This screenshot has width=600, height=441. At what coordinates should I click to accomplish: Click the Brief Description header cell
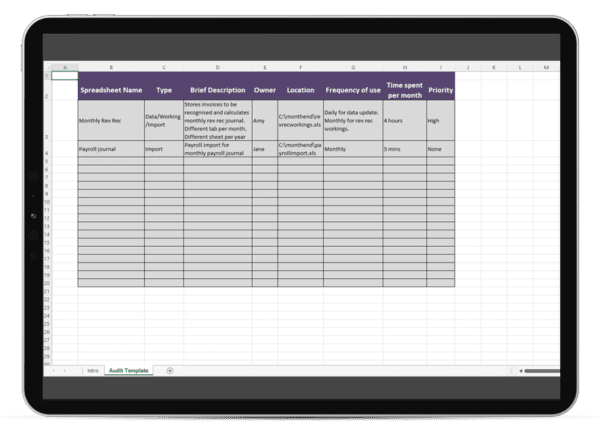pos(218,90)
